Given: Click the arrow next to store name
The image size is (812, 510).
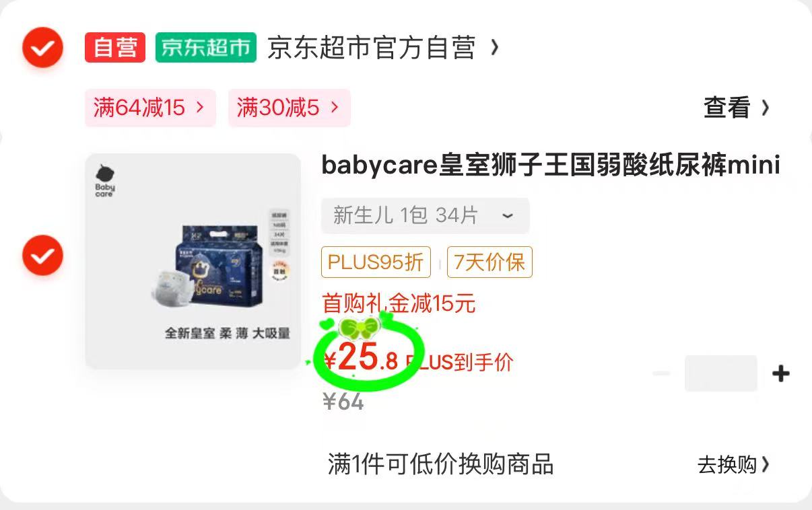Looking at the screenshot, I should pos(495,48).
